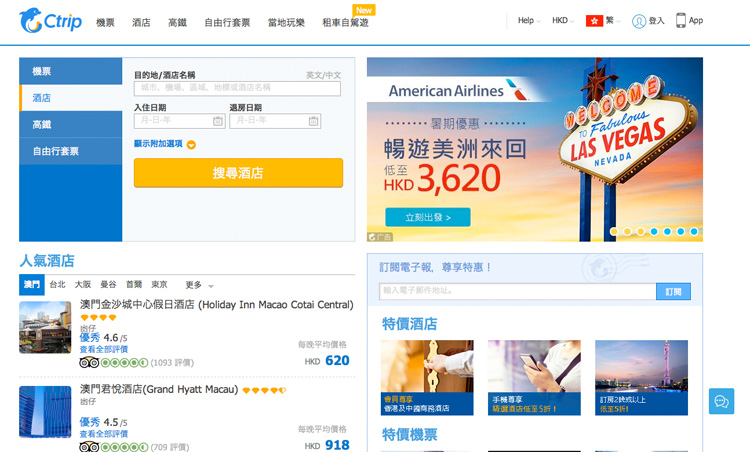This screenshot has width=750, height=452.
Task: Open 高鐵 in top navigation
Action: tap(177, 22)
